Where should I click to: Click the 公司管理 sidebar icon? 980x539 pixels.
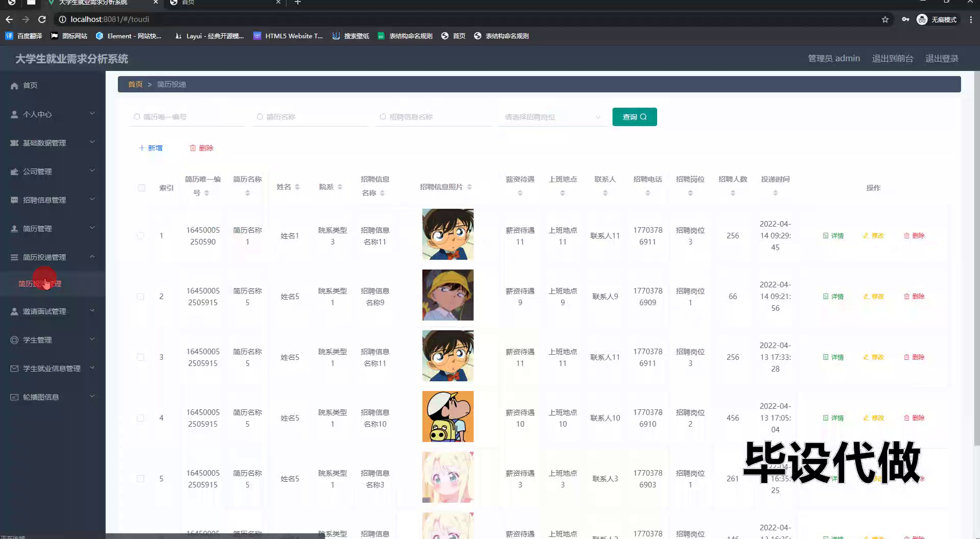coord(14,171)
